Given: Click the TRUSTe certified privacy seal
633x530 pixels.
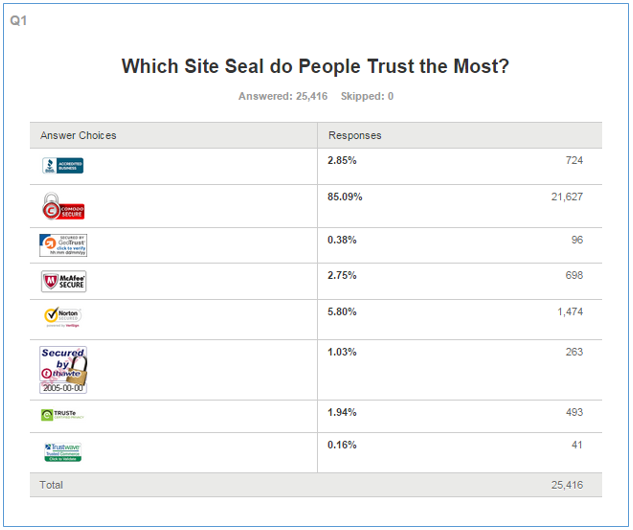Looking at the screenshot, I should click(62, 415).
